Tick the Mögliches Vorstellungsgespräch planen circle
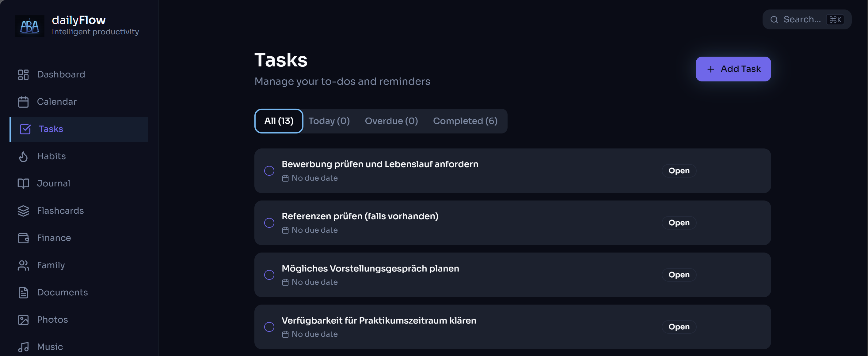Image resolution: width=868 pixels, height=356 pixels. tap(269, 275)
